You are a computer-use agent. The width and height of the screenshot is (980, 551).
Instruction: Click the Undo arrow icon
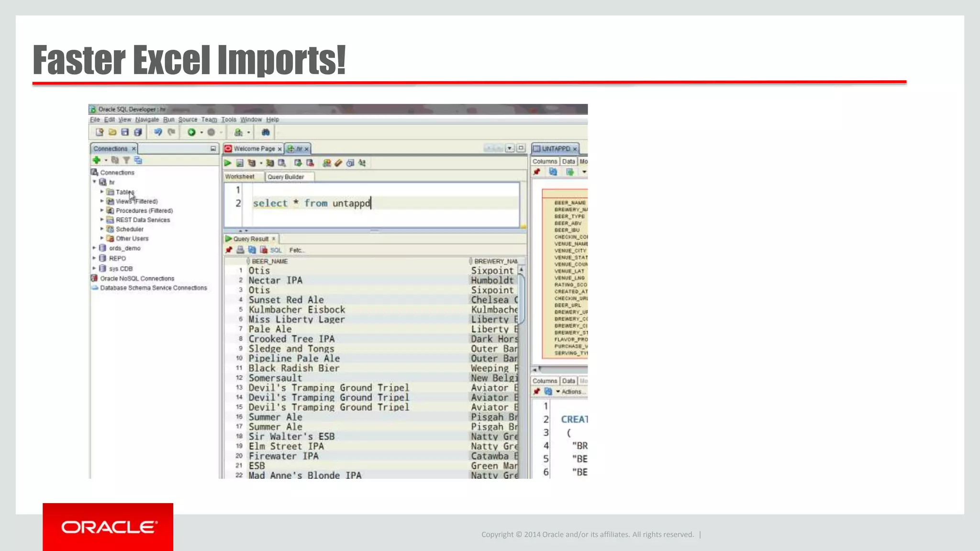click(158, 132)
